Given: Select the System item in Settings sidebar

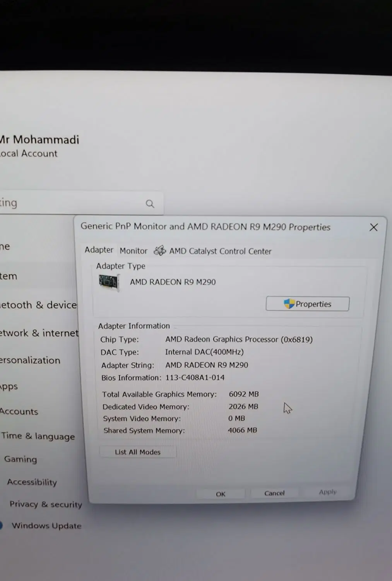Looking at the screenshot, I should [9, 276].
